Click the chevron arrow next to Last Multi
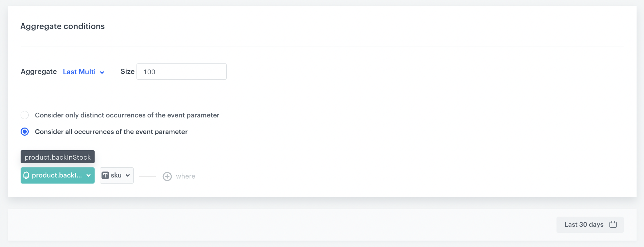 point(102,72)
